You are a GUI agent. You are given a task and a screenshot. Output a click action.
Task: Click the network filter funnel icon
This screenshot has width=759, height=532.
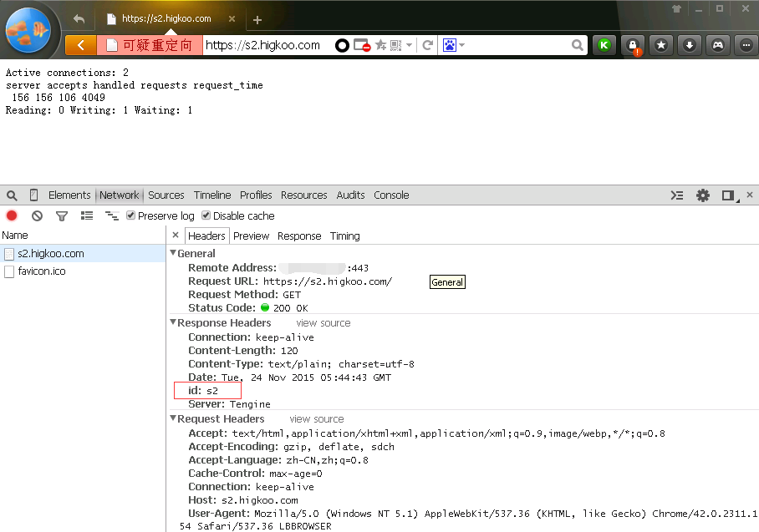[61, 215]
